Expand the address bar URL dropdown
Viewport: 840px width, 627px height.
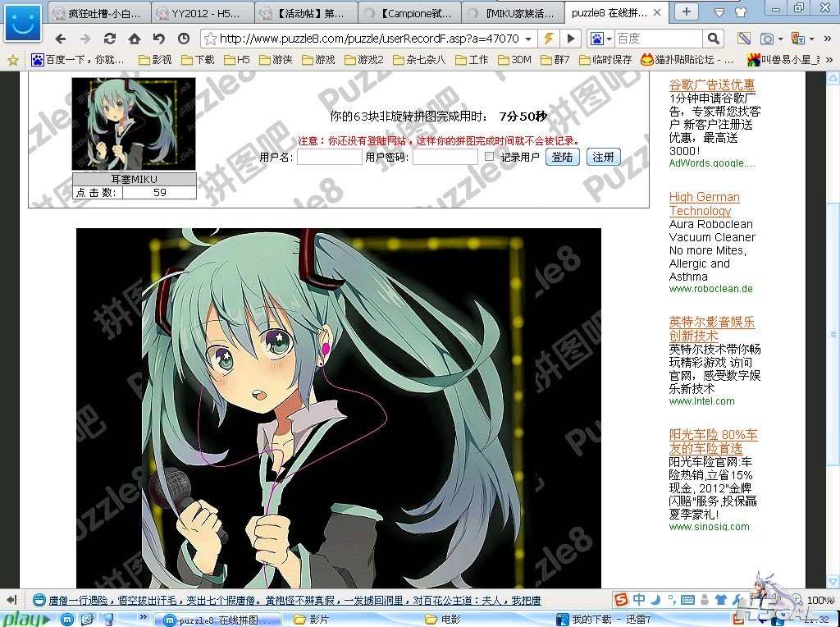click(528, 39)
